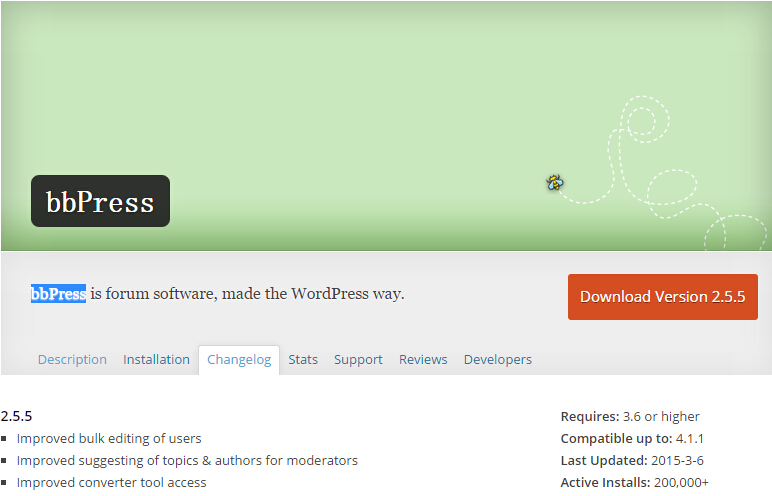Click the bulk editing of users entry
The width and height of the screenshot is (772, 496).
pos(109,438)
